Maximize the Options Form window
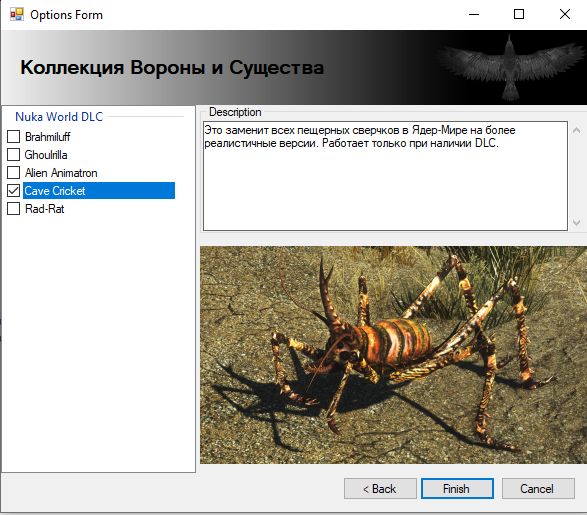This screenshot has height=515, width=587. click(x=519, y=15)
